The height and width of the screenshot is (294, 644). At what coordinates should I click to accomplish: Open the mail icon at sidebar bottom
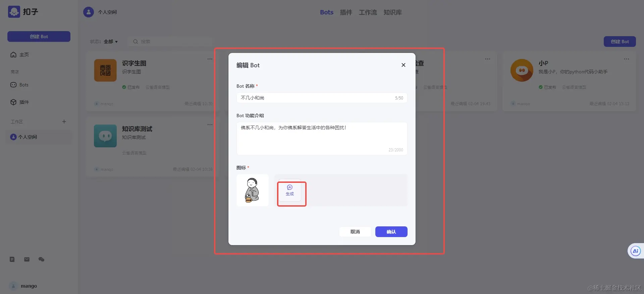[27, 259]
